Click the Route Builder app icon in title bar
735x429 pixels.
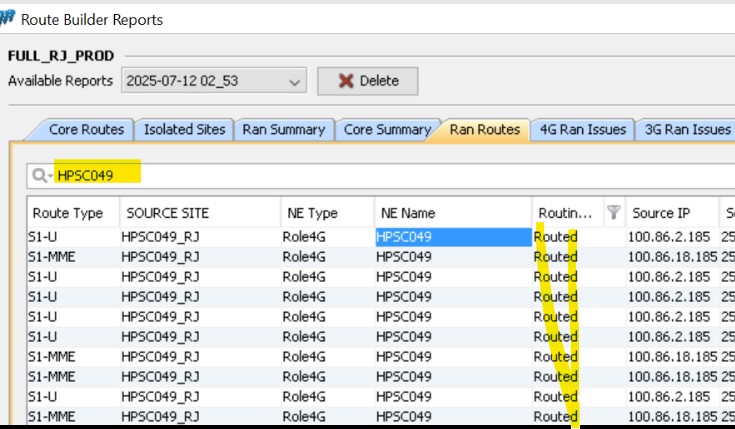click(x=9, y=18)
